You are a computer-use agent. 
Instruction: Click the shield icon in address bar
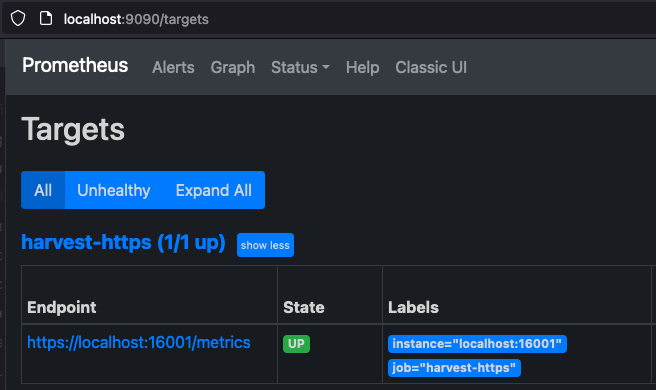(18, 18)
